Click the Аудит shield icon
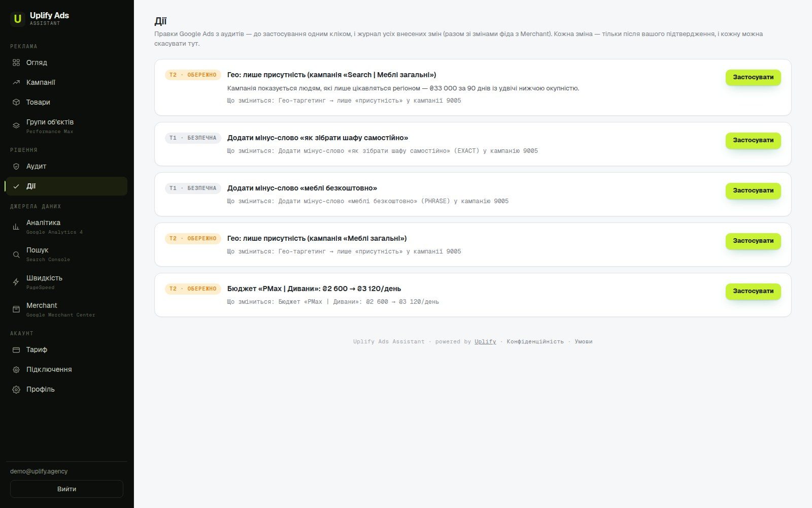 [16, 166]
